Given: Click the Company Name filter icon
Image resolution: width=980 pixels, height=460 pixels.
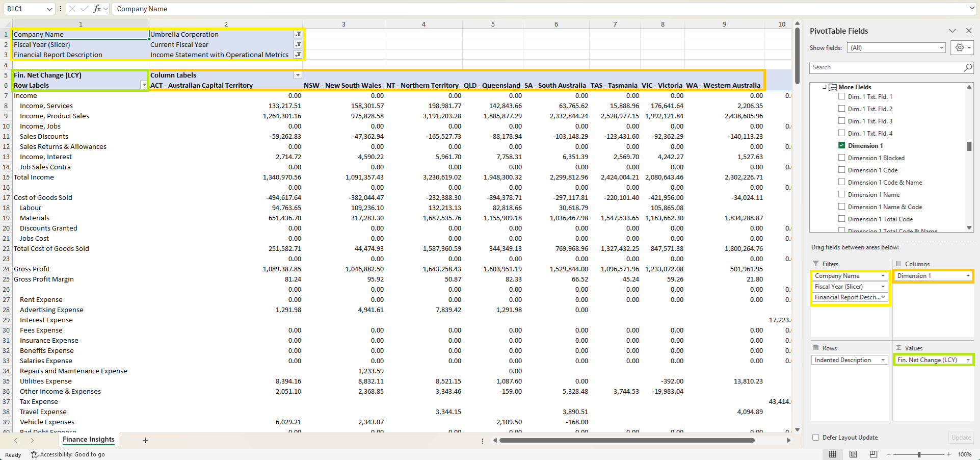Looking at the screenshot, I should click(x=298, y=34).
